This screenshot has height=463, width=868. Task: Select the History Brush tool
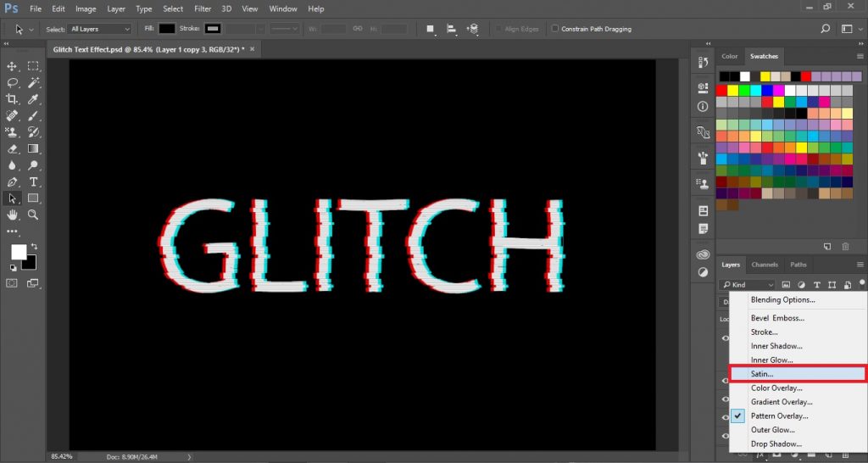(x=33, y=131)
